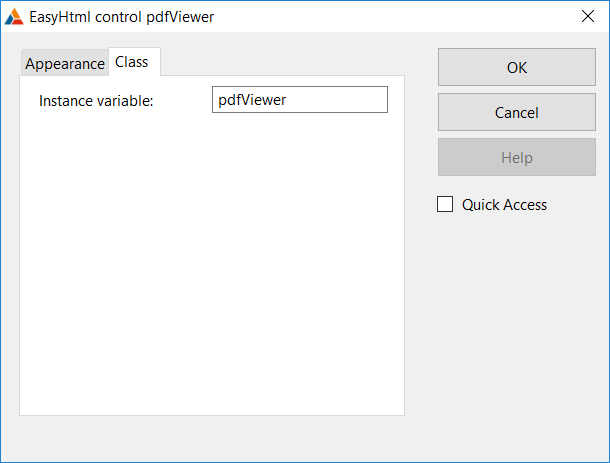Click the Quick Access label text
The image size is (610, 463).
[x=504, y=205]
